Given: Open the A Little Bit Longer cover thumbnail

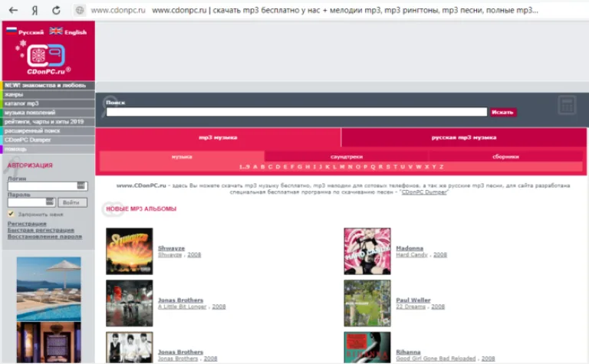Looking at the screenshot, I should click(x=129, y=303).
